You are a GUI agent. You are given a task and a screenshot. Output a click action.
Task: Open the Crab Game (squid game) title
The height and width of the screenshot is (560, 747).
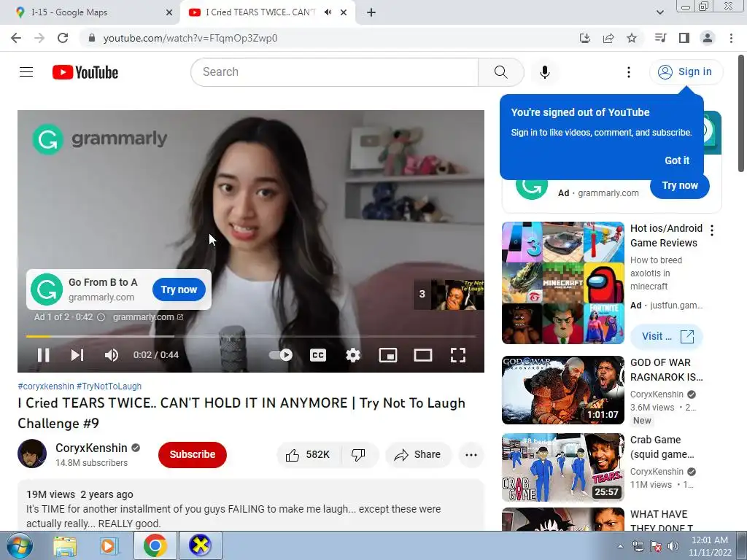tap(662, 447)
